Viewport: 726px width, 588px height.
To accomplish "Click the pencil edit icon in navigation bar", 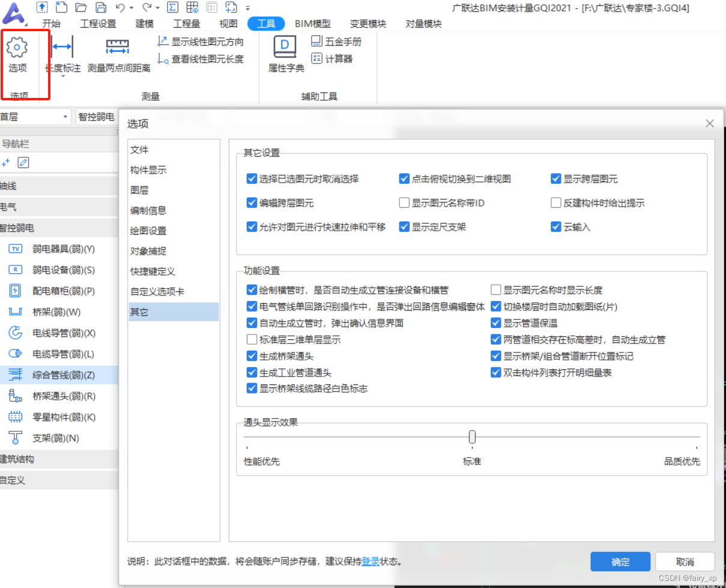I will (23, 162).
